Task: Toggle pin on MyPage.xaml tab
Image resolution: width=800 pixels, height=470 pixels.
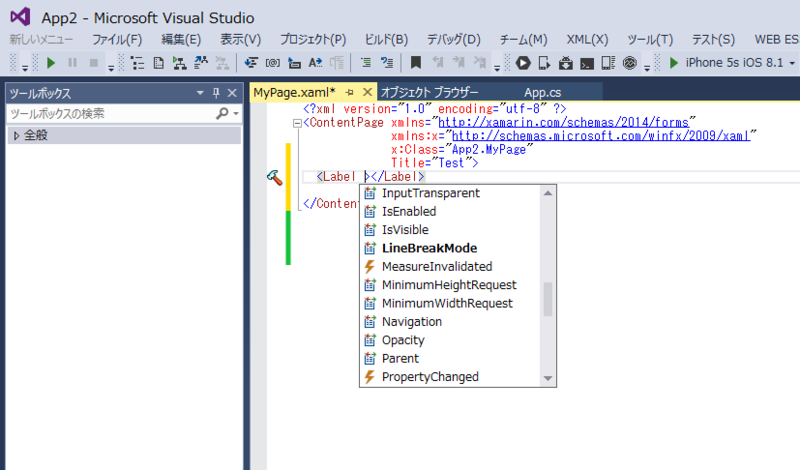Action: coord(349,92)
